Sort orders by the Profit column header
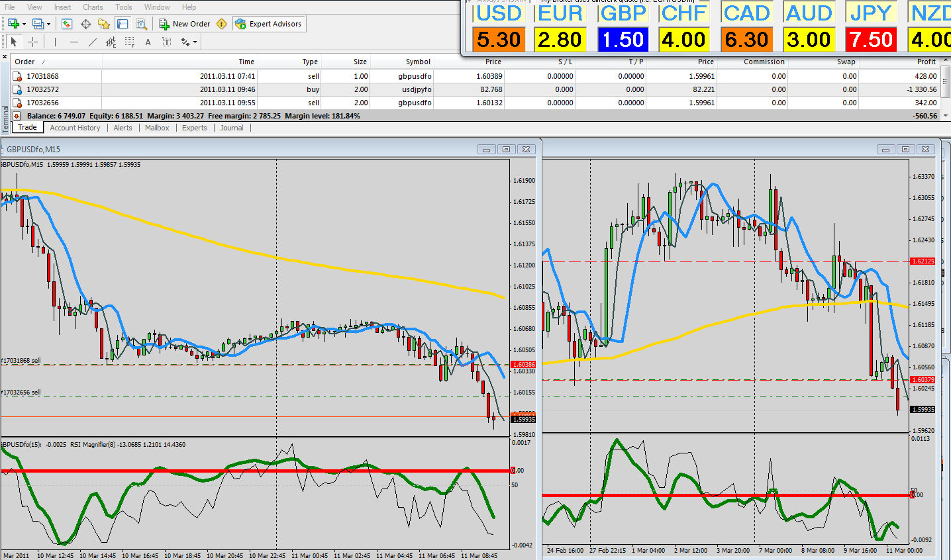 pos(899,62)
